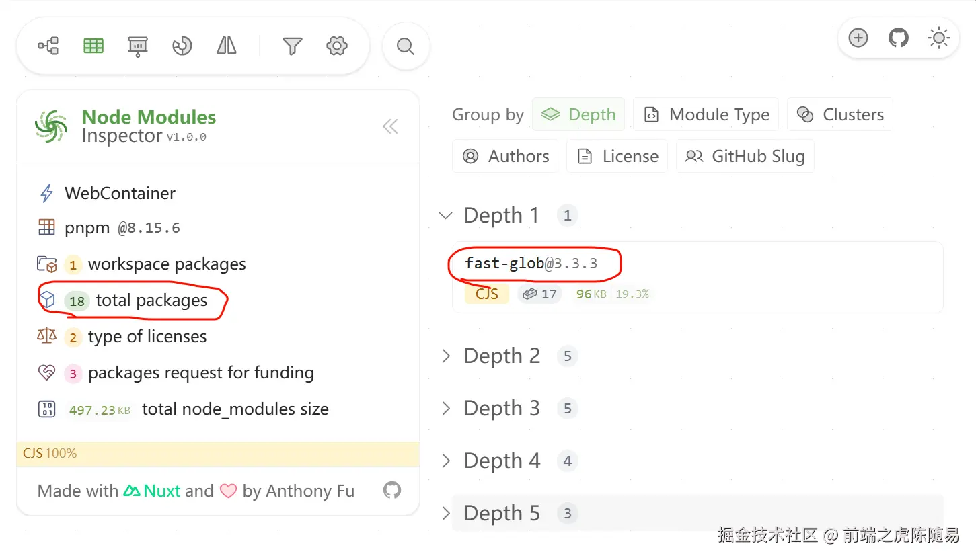
Task: Select the grid view icon
Action: pyautogui.click(x=93, y=46)
